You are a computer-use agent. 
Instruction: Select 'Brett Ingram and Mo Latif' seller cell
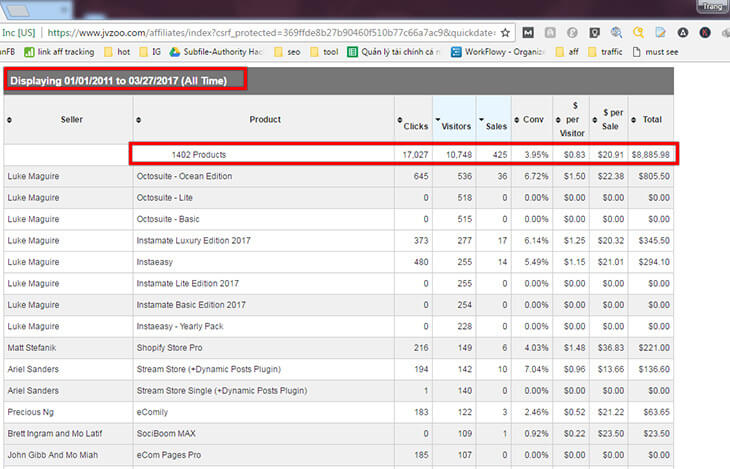click(68, 434)
